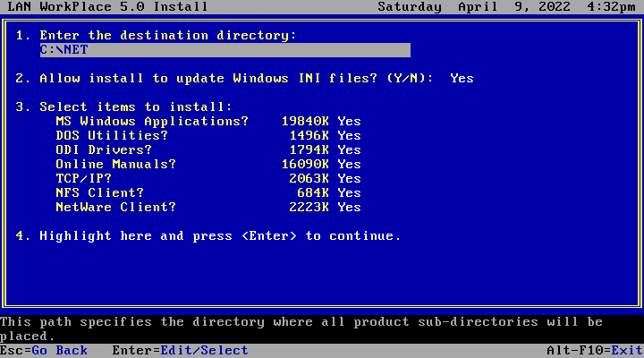Viewport: 644px width, 358px height.
Task: Click the date 'Saturday April 9, 2022'
Action: click(x=474, y=6)
